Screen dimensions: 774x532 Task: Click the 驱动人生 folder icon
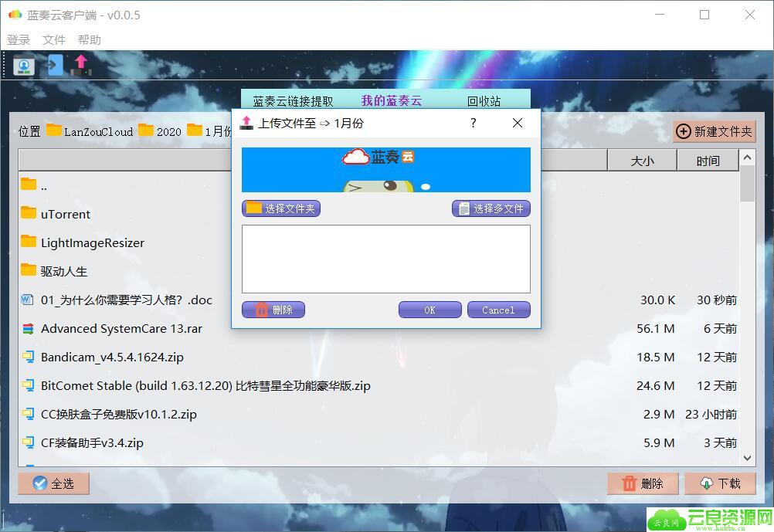29,270
